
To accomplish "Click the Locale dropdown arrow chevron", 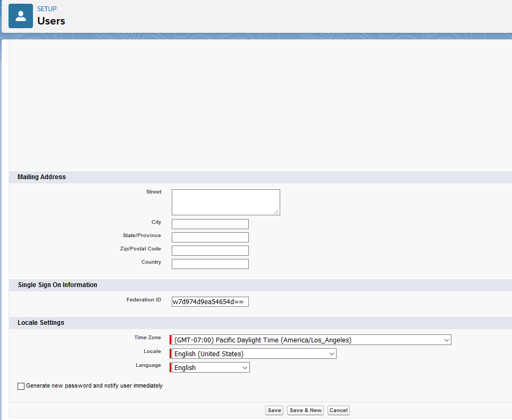I will click(331, 354).
